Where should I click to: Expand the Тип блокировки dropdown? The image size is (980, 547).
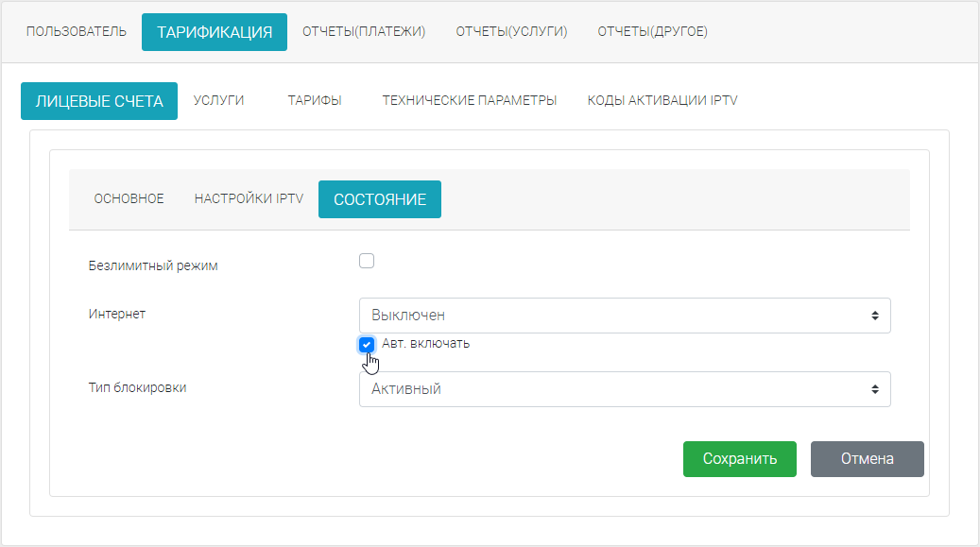[624, 388]
